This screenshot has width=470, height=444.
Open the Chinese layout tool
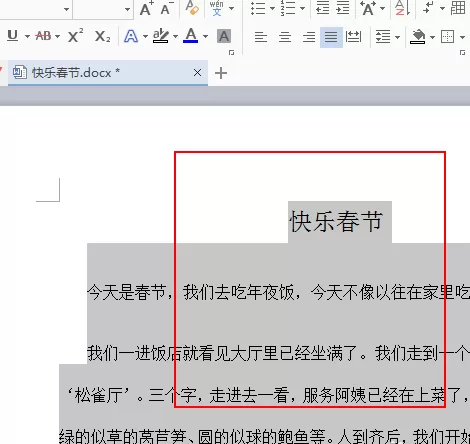(x=368, y=8)
